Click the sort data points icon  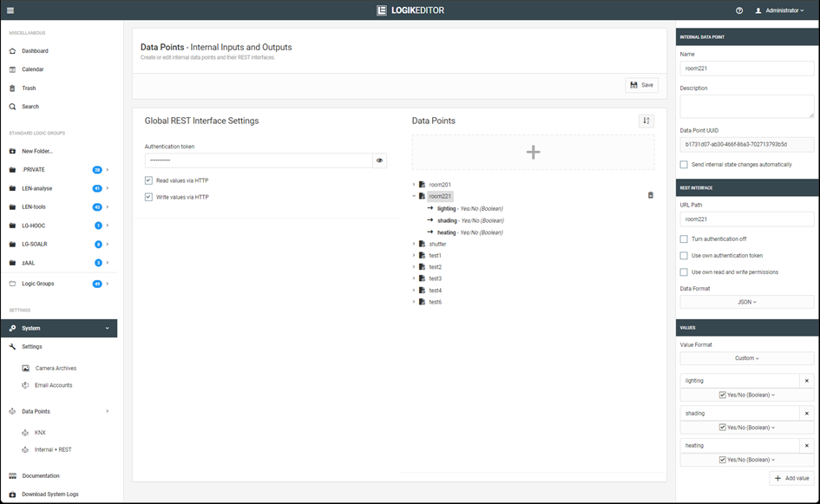(x=646, y=121)
